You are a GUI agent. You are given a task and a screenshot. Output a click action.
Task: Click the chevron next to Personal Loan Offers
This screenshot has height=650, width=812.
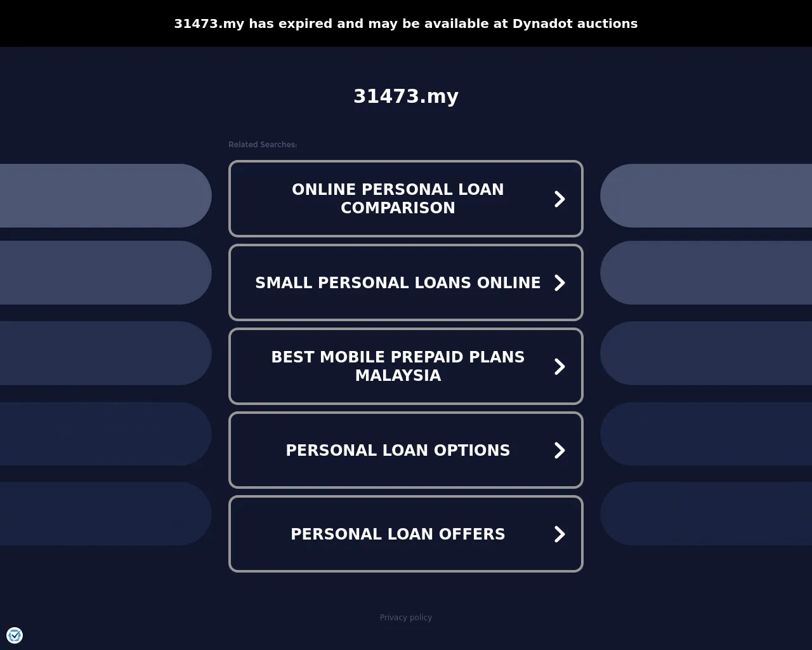pos(560,534)
